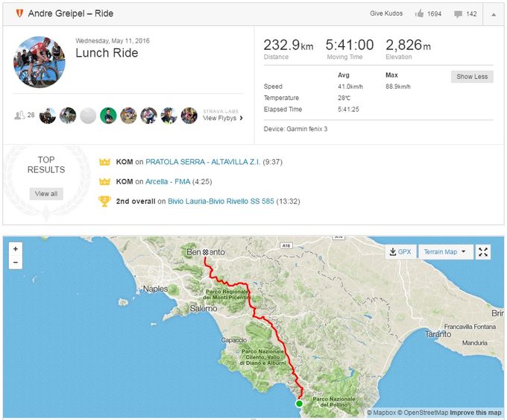Collapse the activity header arrow
The height and width of the screenshot is (420, 507).
(493, 13)
